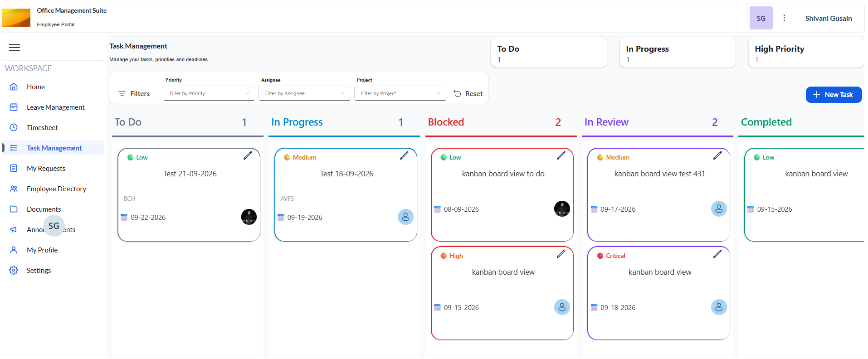The width and height of the screenshot is (868, 359).
Task: Select Task Management in sidebar
Action: (x=54, y=148)
